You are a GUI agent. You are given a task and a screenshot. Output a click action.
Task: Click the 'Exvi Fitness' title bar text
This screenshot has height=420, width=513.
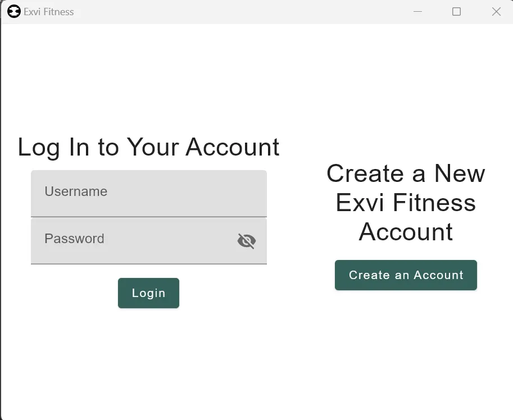[x=49, y=12]
